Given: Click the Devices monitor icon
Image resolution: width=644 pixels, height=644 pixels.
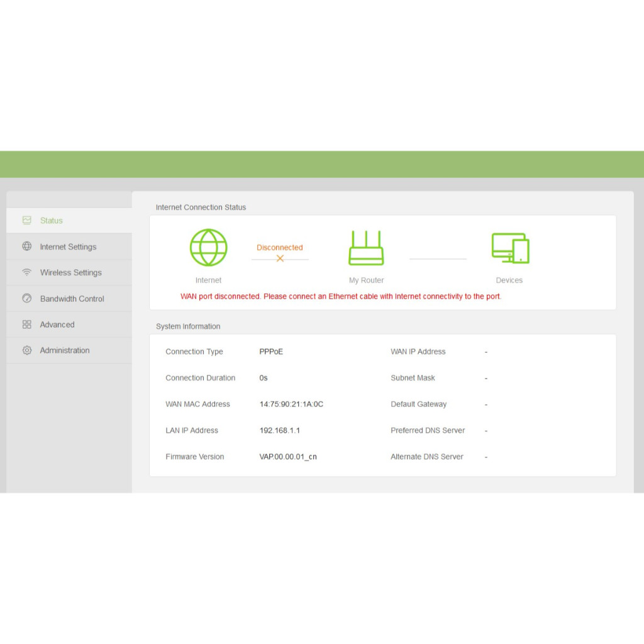Looking at the screenshot, I should click(510, 248).
